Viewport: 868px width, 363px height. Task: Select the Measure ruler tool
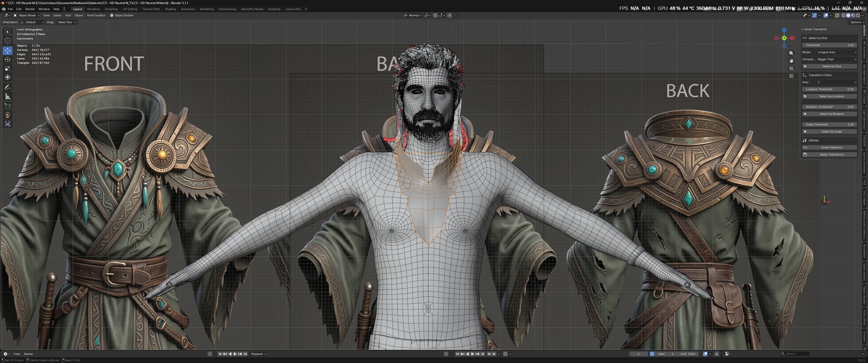pos(7,96)
